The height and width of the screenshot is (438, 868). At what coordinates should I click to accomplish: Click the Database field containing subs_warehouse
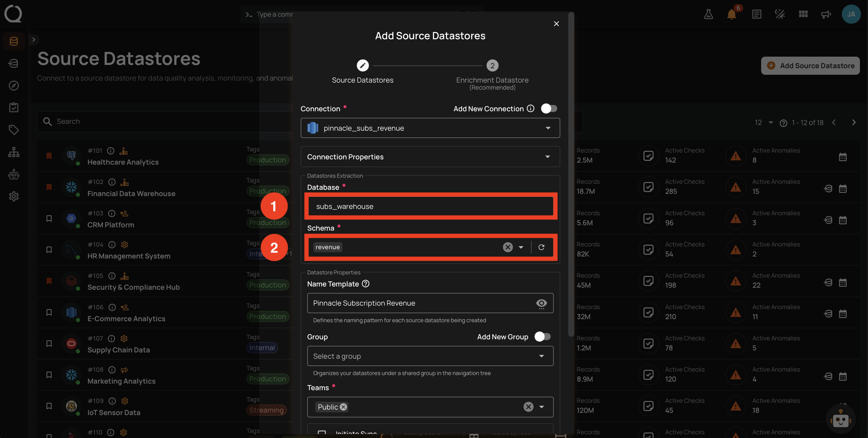pos(431,206)
